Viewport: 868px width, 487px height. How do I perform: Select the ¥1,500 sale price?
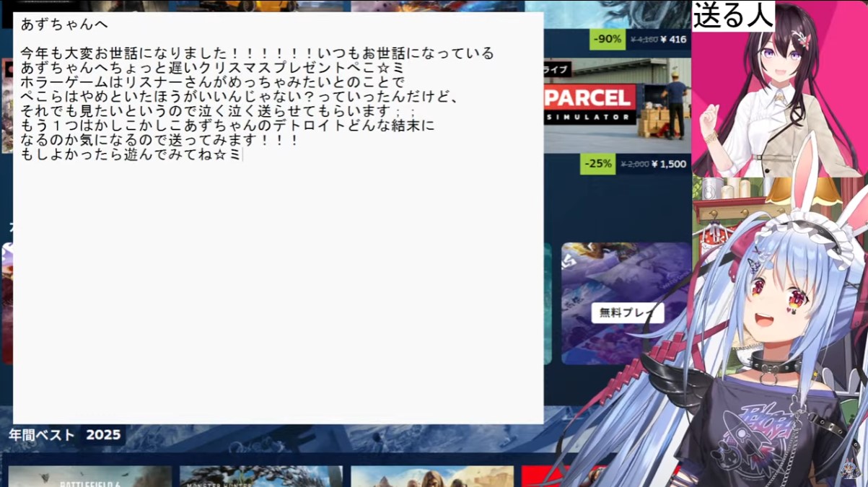tap(668, 164)
